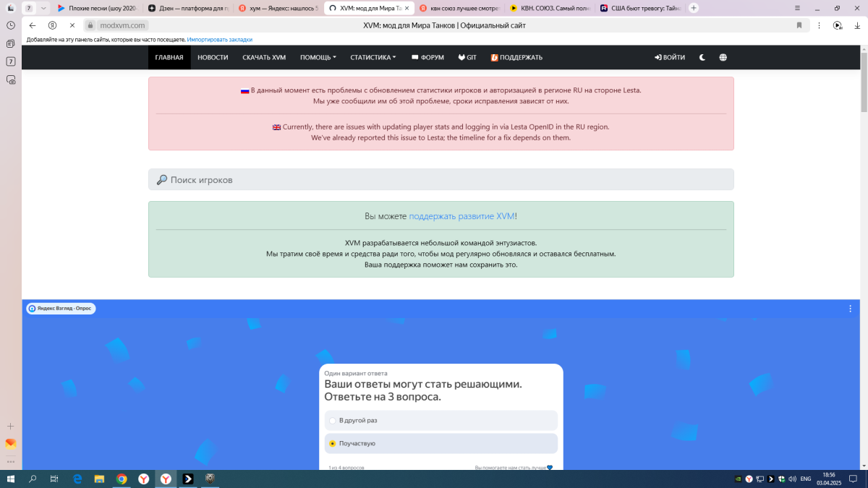The height and width of the screenshot is (488, 868).
Task: Open Google Chrome from the taskbar
Action: [122, 479]
